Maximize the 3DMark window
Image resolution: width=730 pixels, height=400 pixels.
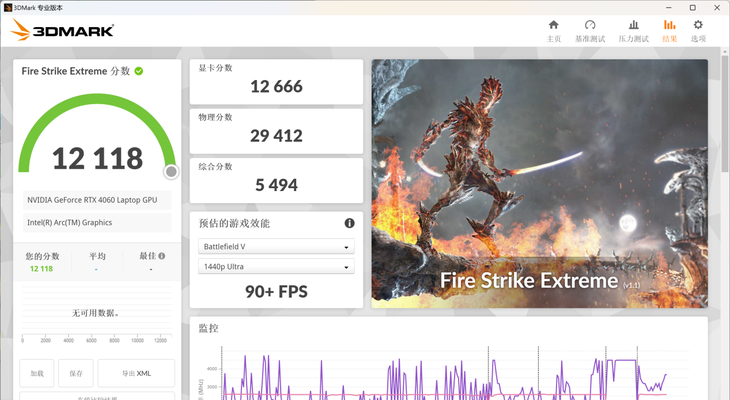693,7
